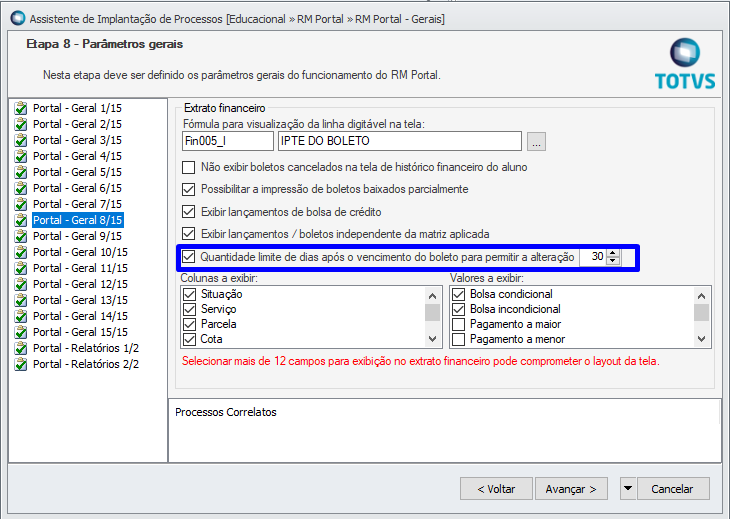Click the app icon in title bar

pos(17,18)
